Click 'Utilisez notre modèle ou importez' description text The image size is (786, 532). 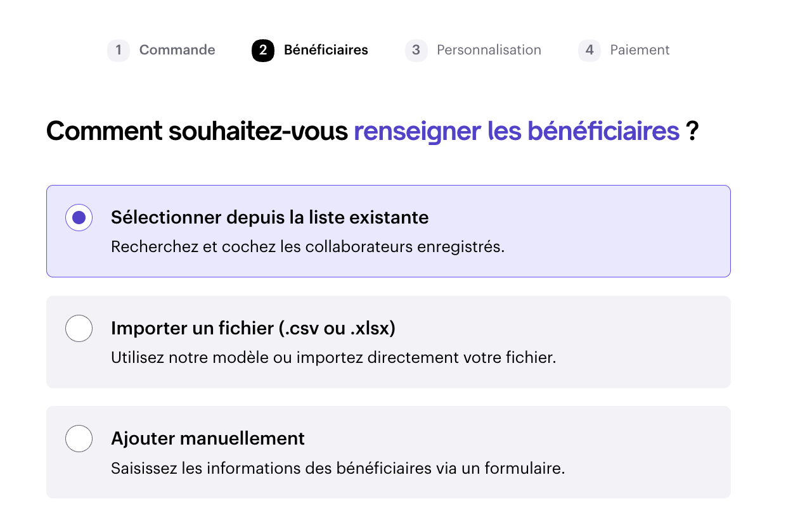[x=333, y=357]
